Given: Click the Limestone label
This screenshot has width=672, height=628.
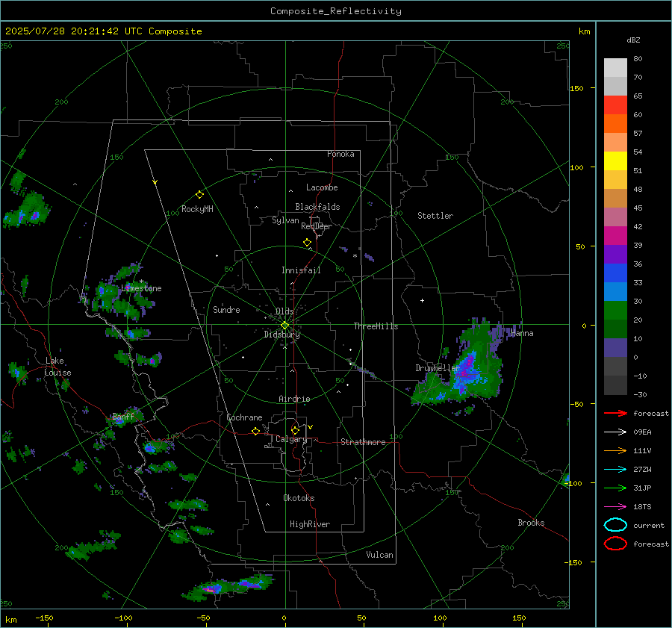Looking at the screenshot, I should (141, 288).
